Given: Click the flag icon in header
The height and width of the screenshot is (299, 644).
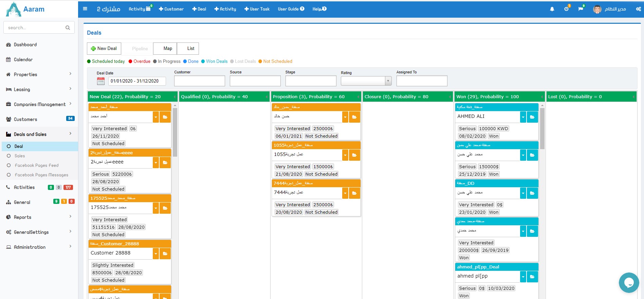Looking at the screenshot, I should pos(581,9).
